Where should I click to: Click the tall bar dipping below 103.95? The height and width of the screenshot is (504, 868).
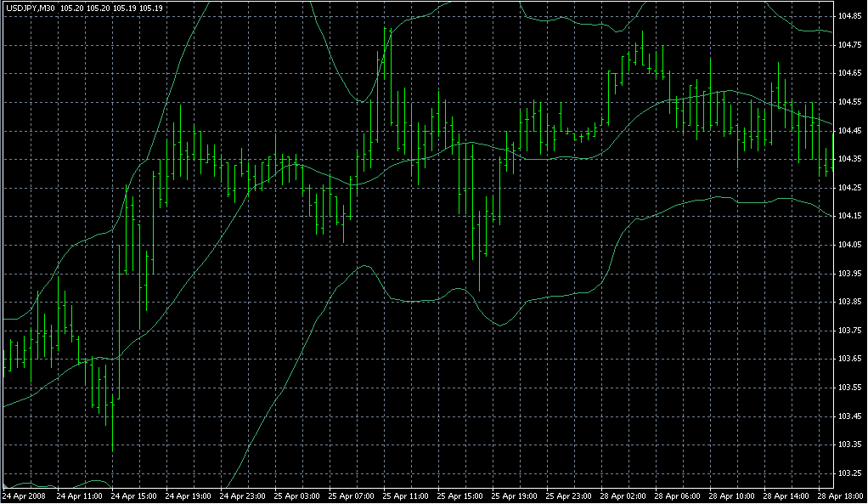click(480, 246)
